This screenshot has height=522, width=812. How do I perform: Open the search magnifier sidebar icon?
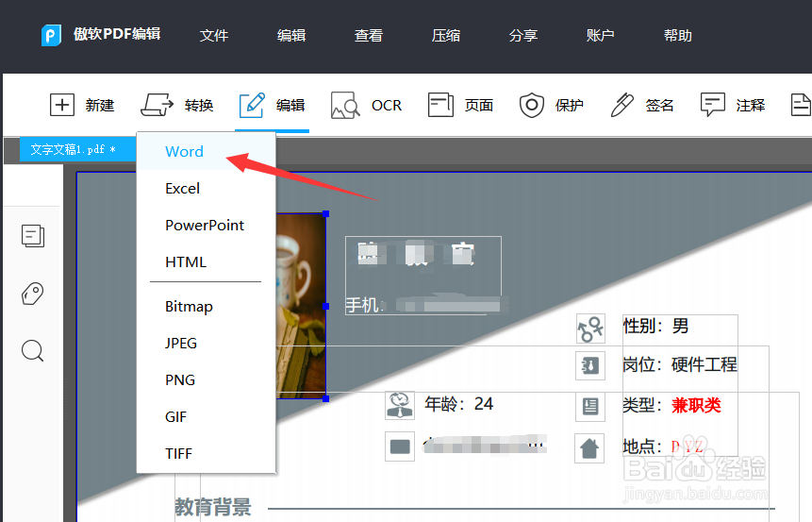pos(33,351)
